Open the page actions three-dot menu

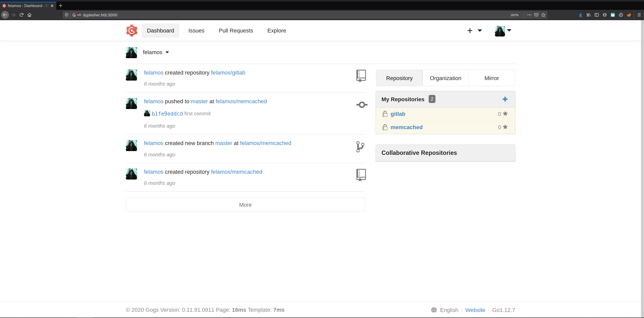pyautogui.click(x=529, y=15)
